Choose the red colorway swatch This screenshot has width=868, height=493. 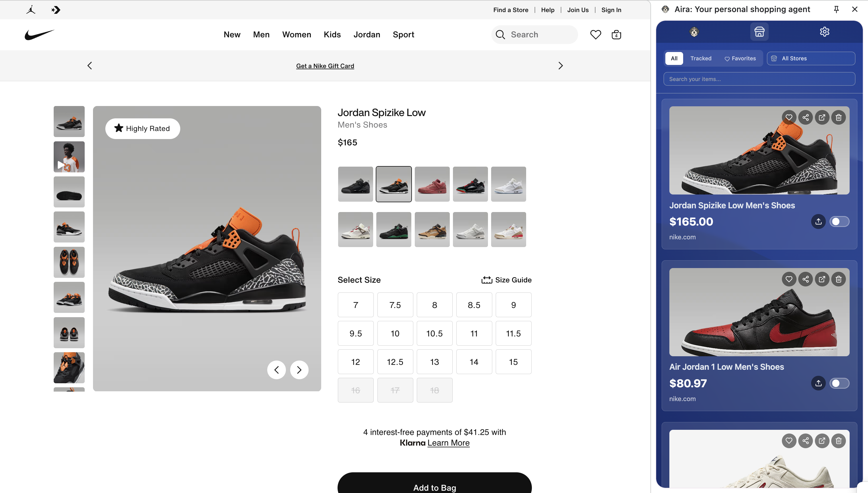click(432, 184)
